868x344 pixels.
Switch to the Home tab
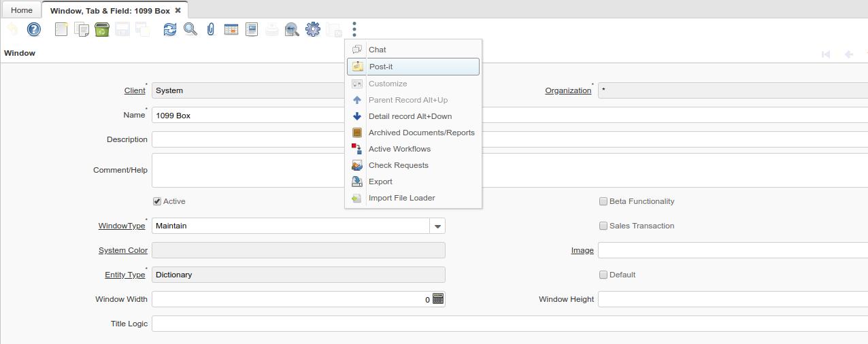coord(22,10)
